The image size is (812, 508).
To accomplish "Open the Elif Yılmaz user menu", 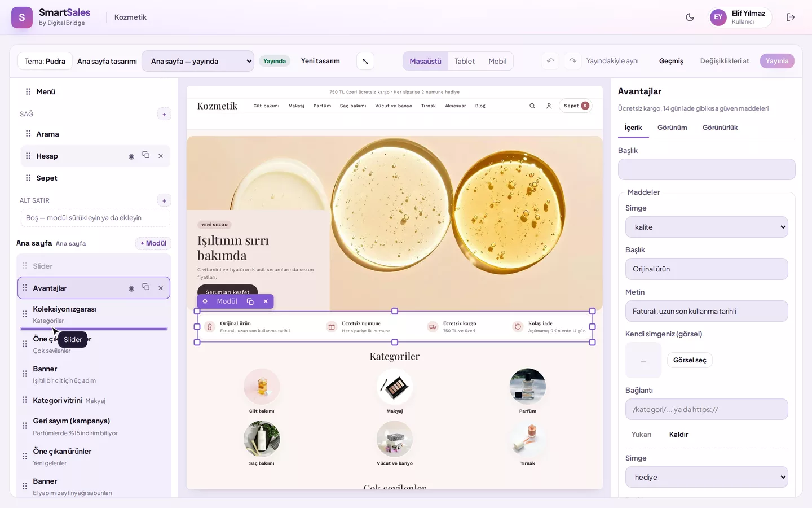I will [x=740, y=17].
